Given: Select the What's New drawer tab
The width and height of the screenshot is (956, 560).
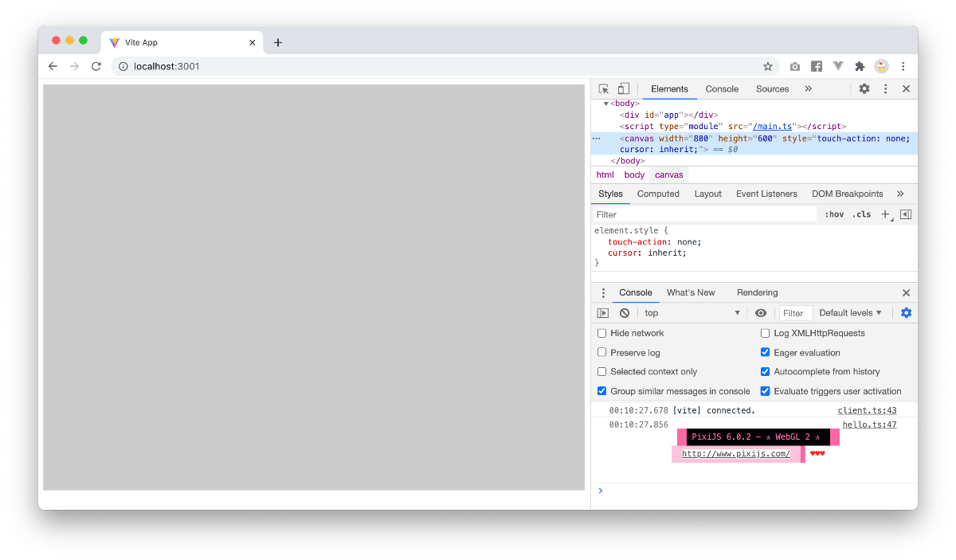Looking at the screenshot, I should pyautogui.click(x=691, y=292).
